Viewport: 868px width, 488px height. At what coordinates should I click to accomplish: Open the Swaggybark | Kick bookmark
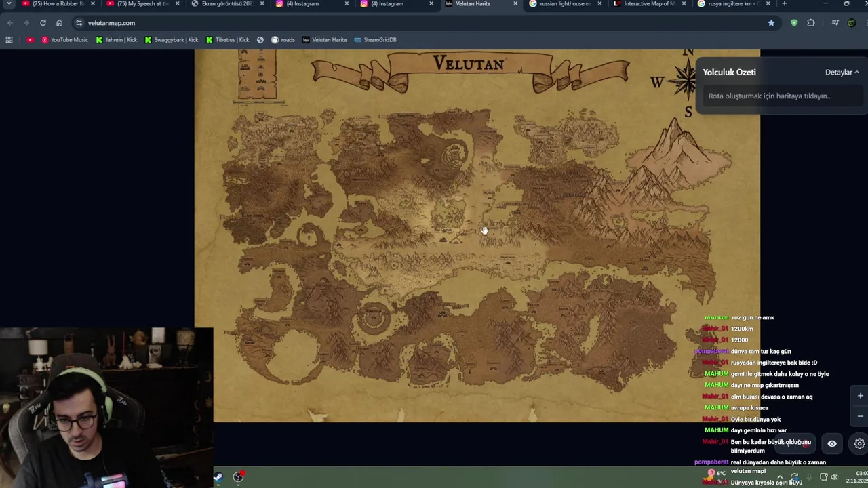coord(171,40)
